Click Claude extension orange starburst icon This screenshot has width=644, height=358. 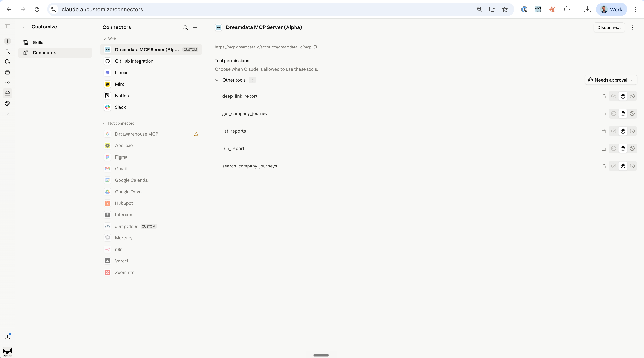(553, 10)
